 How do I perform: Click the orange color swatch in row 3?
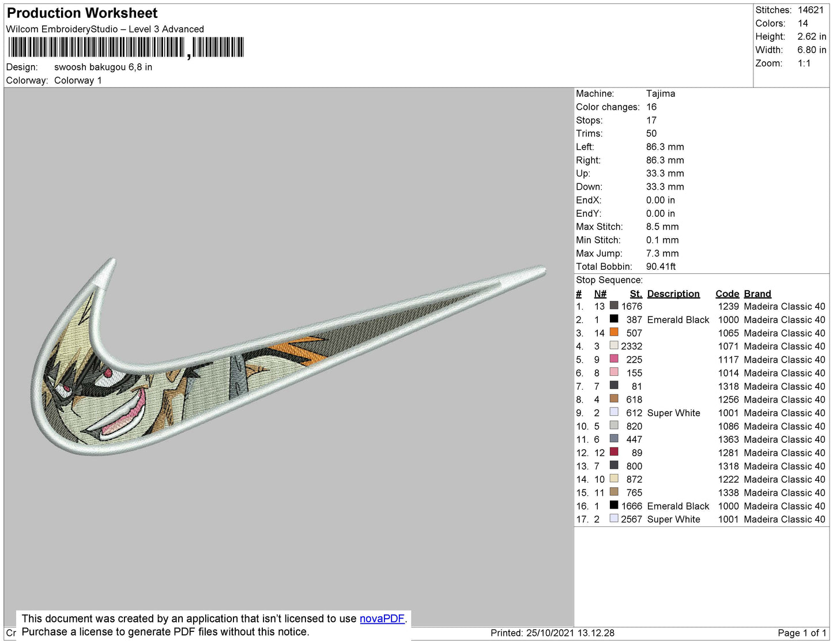click(x=614, y=332)
